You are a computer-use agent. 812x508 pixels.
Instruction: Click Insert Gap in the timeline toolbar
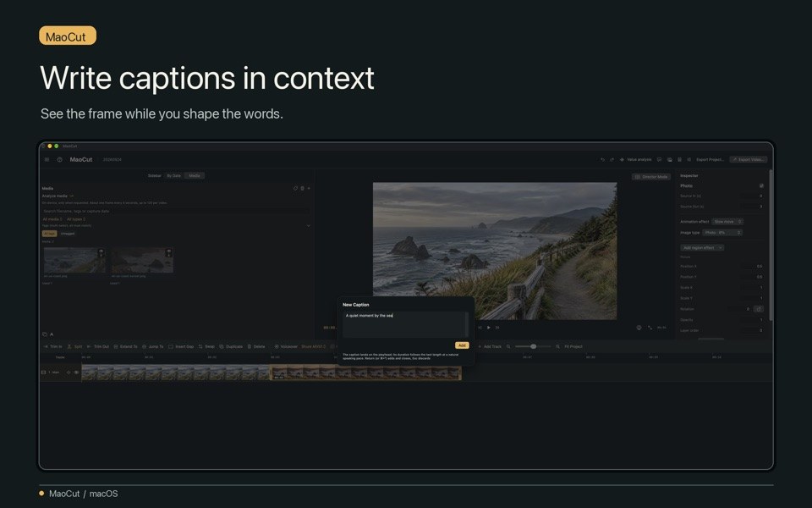[181, 346]
